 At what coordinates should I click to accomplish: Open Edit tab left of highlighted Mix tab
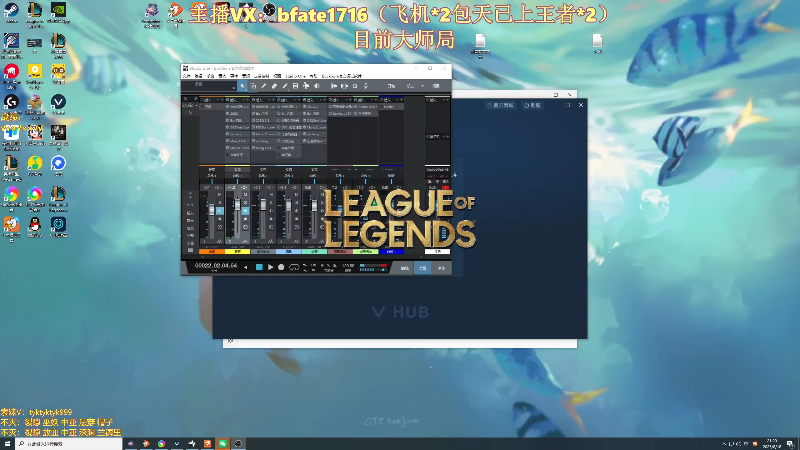404,268
